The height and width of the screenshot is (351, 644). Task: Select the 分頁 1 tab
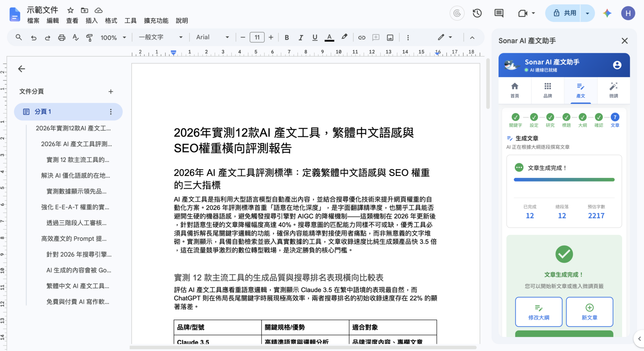(68, 112)
